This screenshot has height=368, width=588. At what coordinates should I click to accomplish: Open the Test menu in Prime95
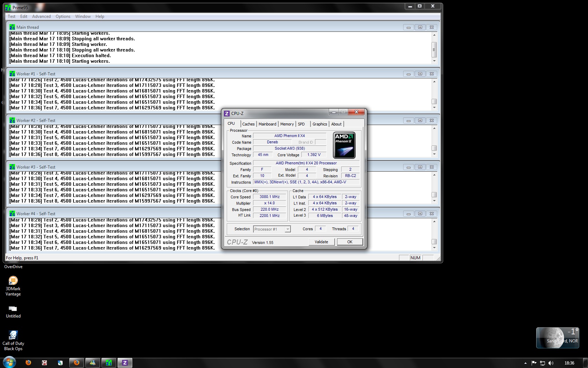click(12, 16)
